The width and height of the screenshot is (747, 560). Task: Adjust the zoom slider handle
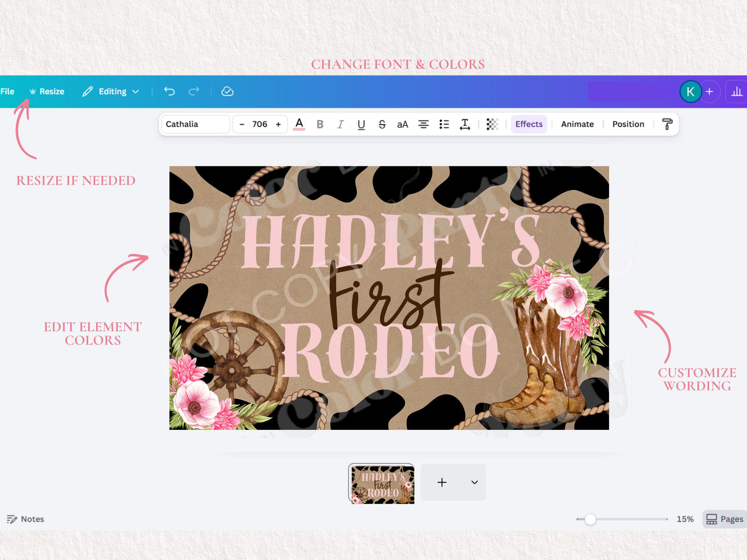pyautogui.click(x=590, y=519)
